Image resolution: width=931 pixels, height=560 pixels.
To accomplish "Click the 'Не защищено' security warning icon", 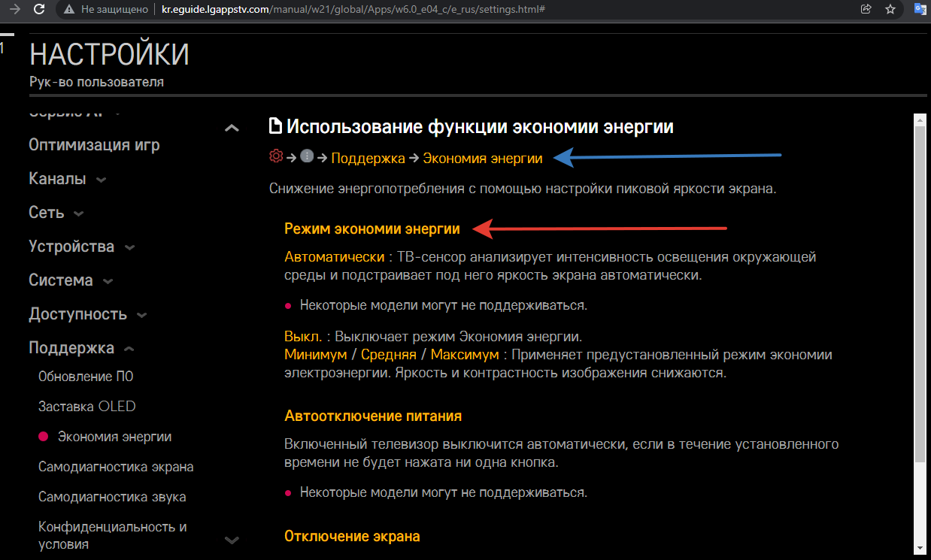I will tap(69, 10).
